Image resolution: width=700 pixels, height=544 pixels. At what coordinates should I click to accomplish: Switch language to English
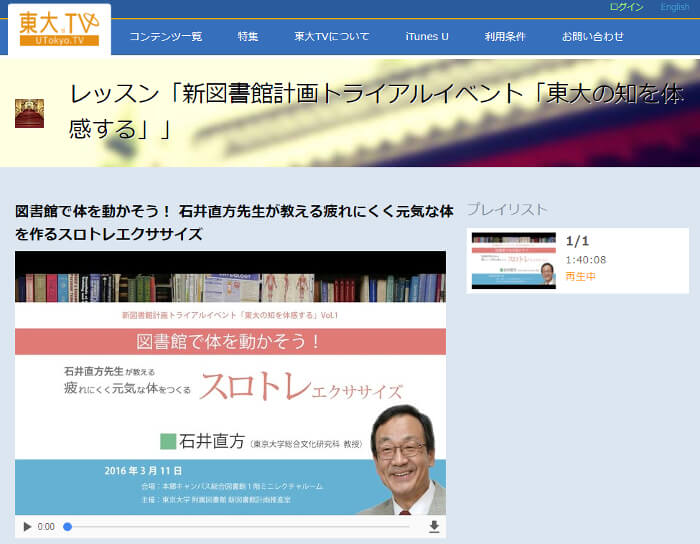pyautogui.click(x=674, y=7)
